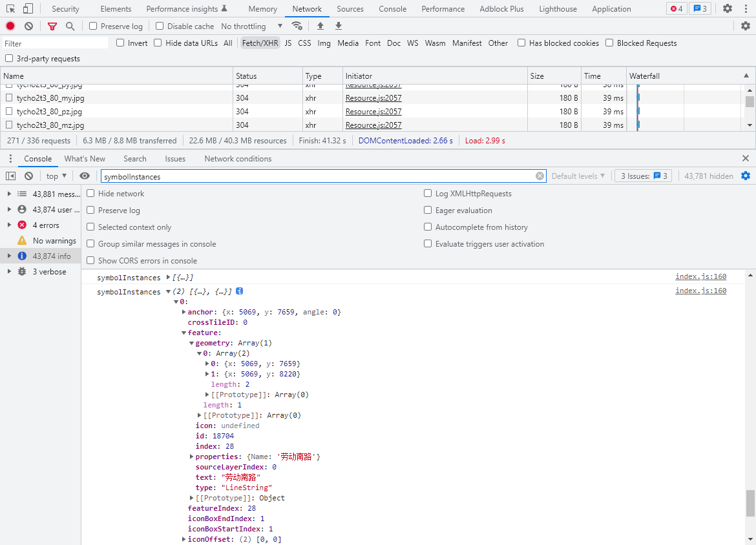Expand the properties object with Name
Screen dimensions: 756x545
click(191, 457)
